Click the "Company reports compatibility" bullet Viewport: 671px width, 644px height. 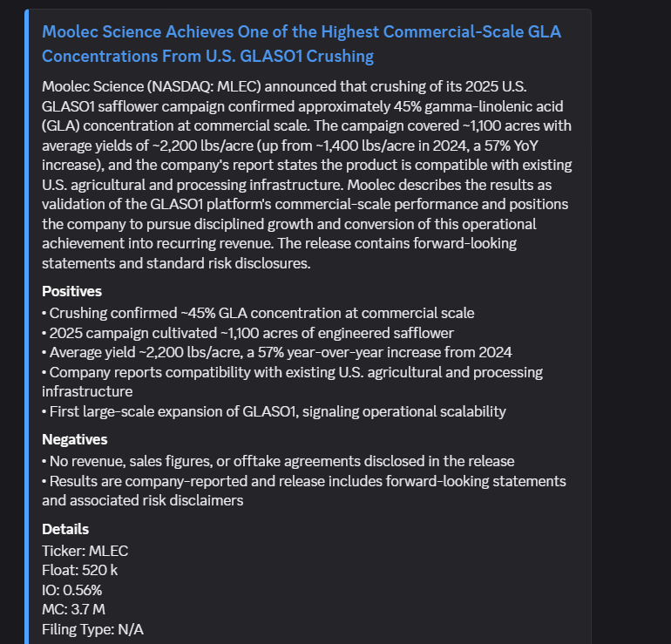click(292, 382)
